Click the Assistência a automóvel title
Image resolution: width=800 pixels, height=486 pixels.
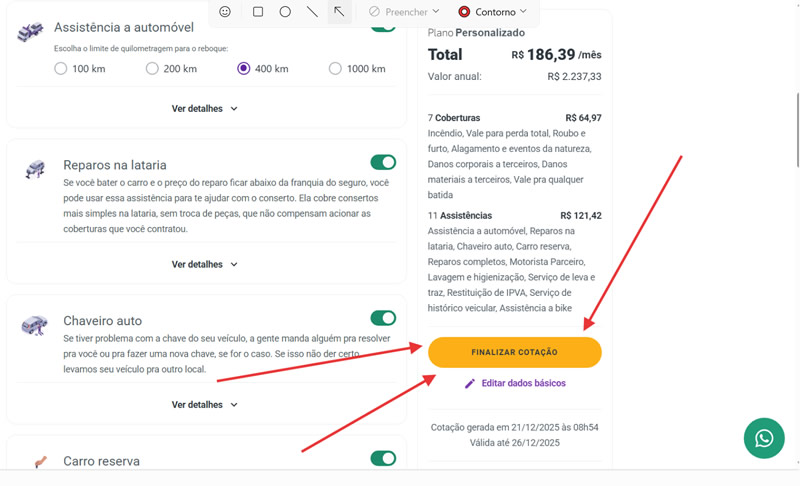coord(124,27)
